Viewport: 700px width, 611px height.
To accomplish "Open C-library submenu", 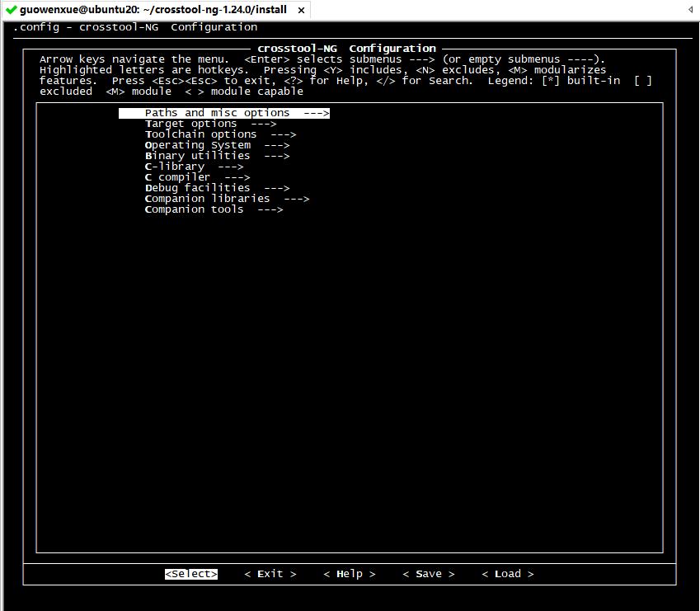I will (x=195, y=167).
